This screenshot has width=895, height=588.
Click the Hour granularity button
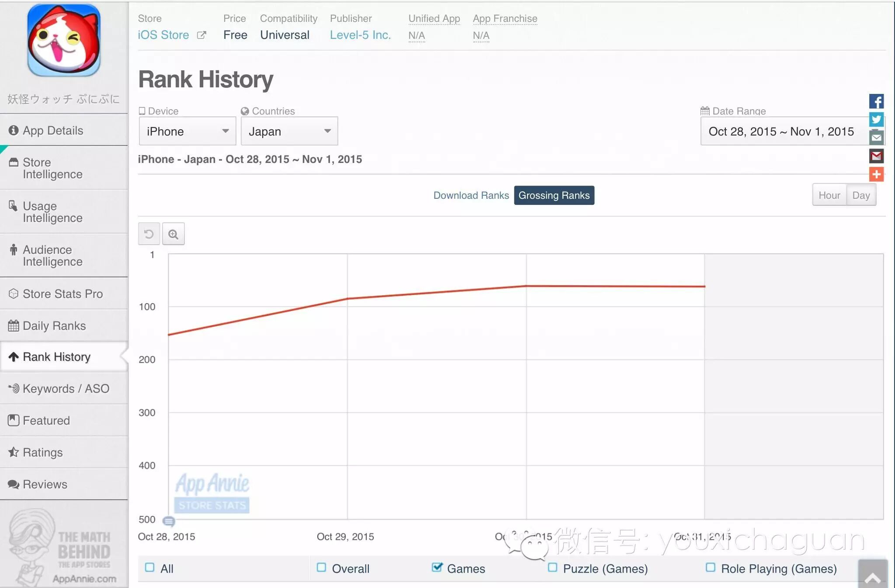coord(829,195)
